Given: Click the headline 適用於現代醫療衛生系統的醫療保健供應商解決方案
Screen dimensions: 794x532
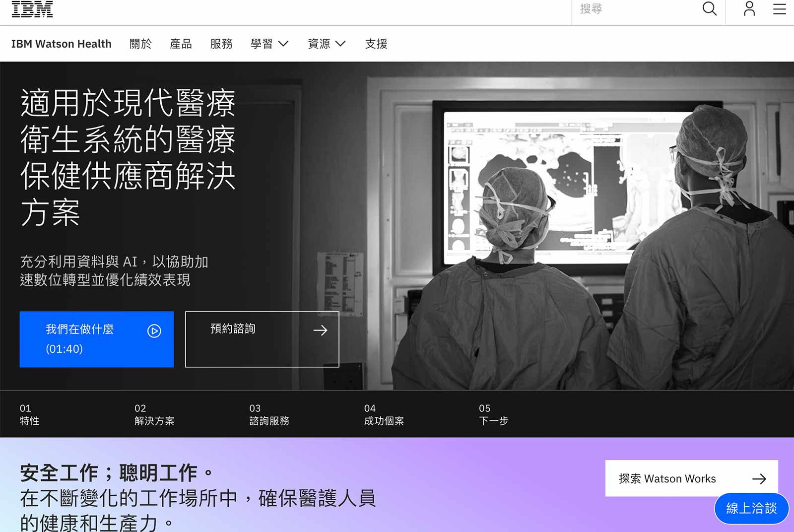Looking at the screenshot, I should pos(128,158).
